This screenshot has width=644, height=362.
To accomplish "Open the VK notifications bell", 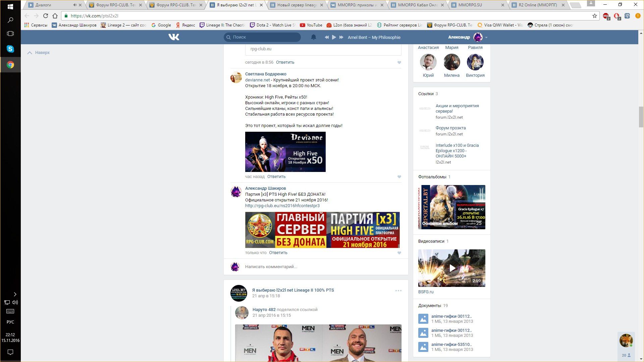I will (x=313, y=37).
